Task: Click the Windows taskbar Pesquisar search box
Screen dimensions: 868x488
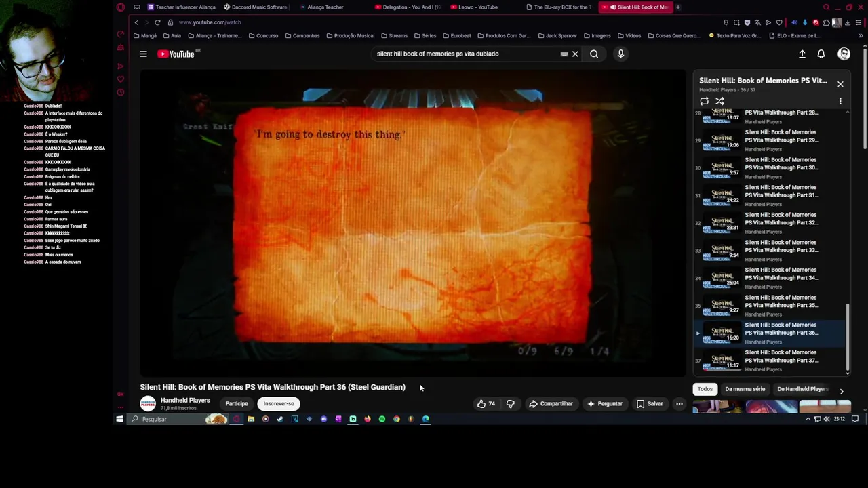Action: (176, 420)
